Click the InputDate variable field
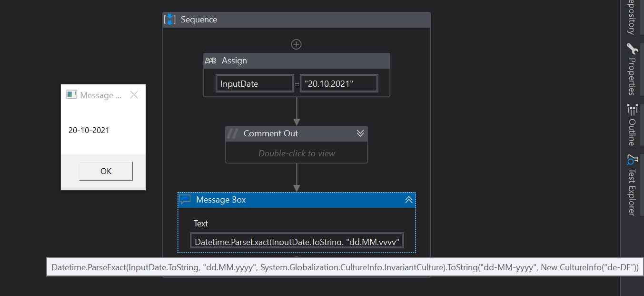This screenshot has height=296, width=644. [255, 84]
